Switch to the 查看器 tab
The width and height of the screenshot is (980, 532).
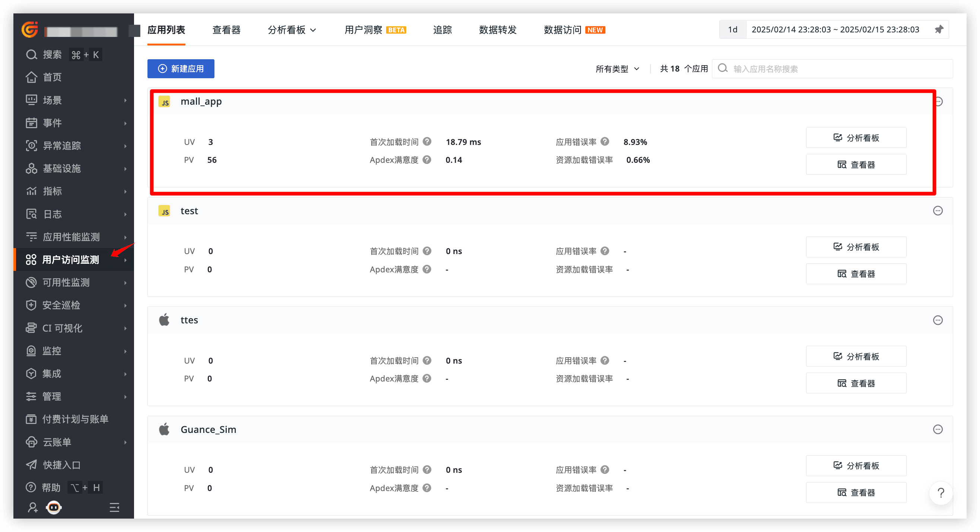(x=226, y=30)
